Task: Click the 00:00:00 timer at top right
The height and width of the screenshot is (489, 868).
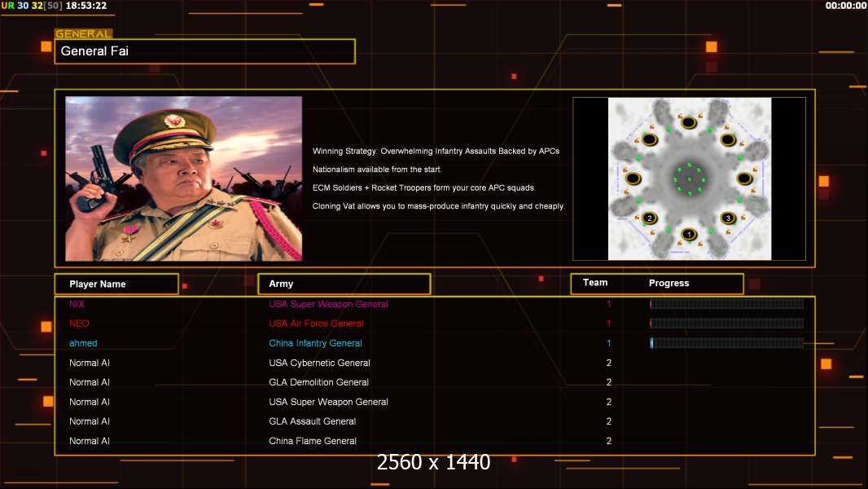Action: pyautogui.click(x=846, y=6)
